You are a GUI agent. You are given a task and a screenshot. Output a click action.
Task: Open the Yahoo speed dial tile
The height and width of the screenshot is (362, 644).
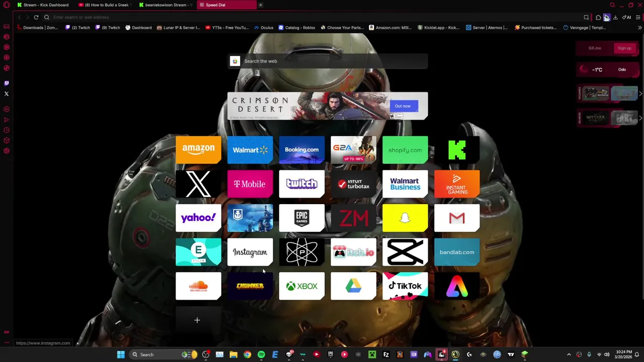[198, 218]
